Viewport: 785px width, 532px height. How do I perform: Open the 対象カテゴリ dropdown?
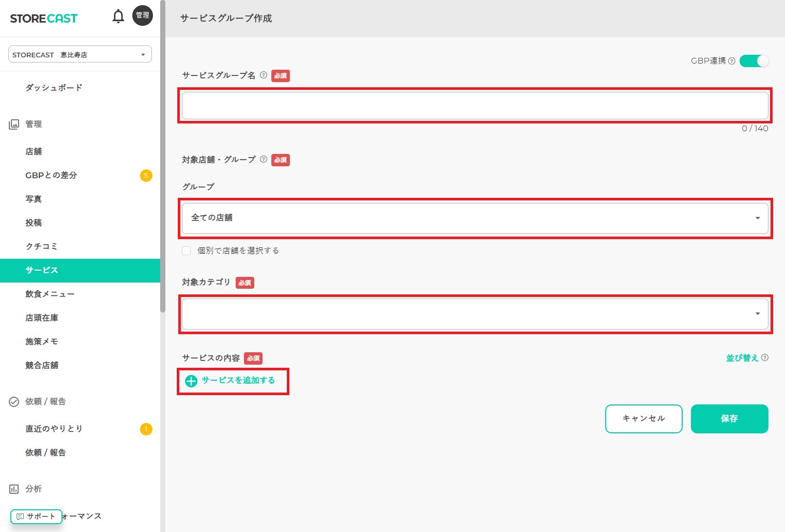475,314
